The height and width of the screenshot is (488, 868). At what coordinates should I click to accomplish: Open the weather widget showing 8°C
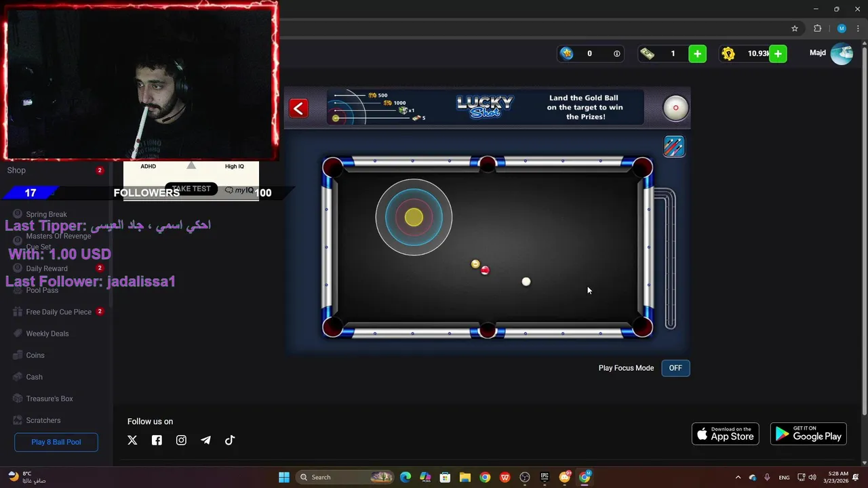coord(26,477)
